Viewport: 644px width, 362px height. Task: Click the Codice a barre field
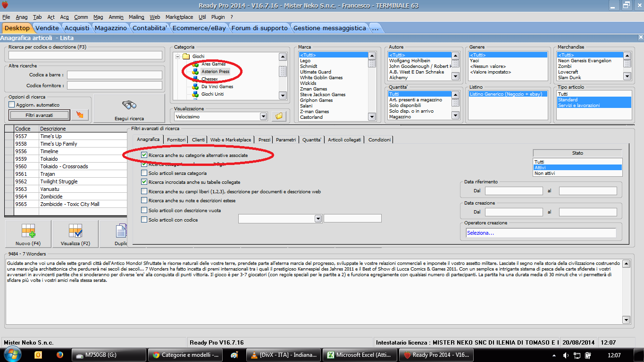115,75
